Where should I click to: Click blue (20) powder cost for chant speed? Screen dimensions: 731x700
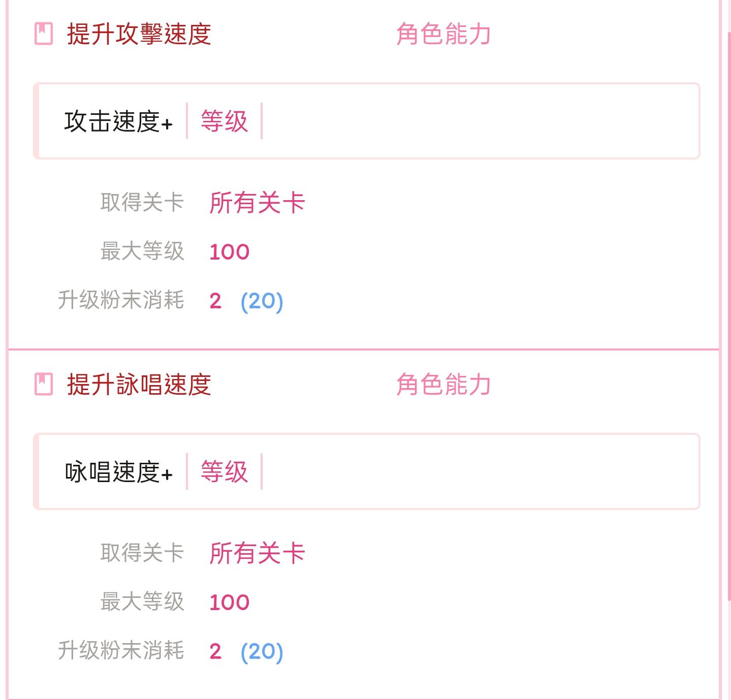[262, 651]
